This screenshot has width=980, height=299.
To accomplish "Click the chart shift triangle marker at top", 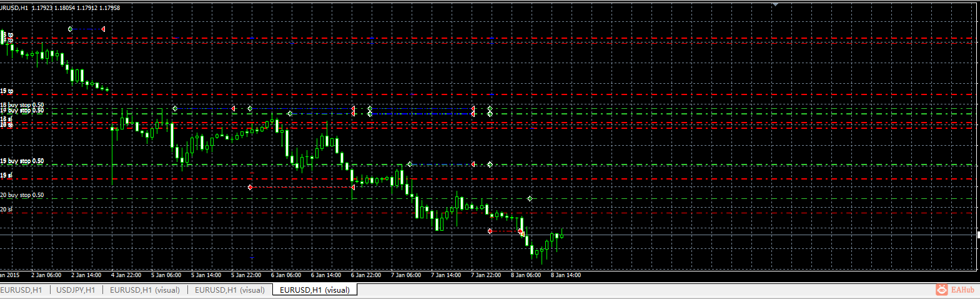I will [775, 4].
